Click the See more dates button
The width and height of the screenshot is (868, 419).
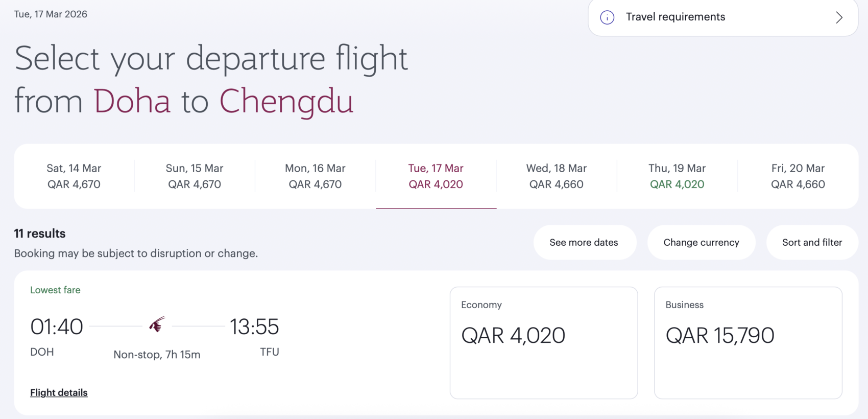[584, 243]
